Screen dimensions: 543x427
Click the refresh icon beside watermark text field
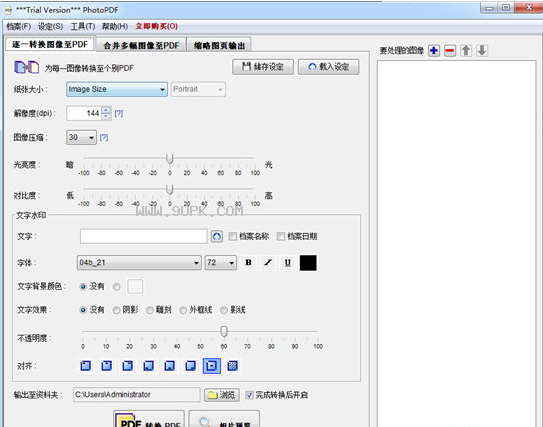point(217,237)
